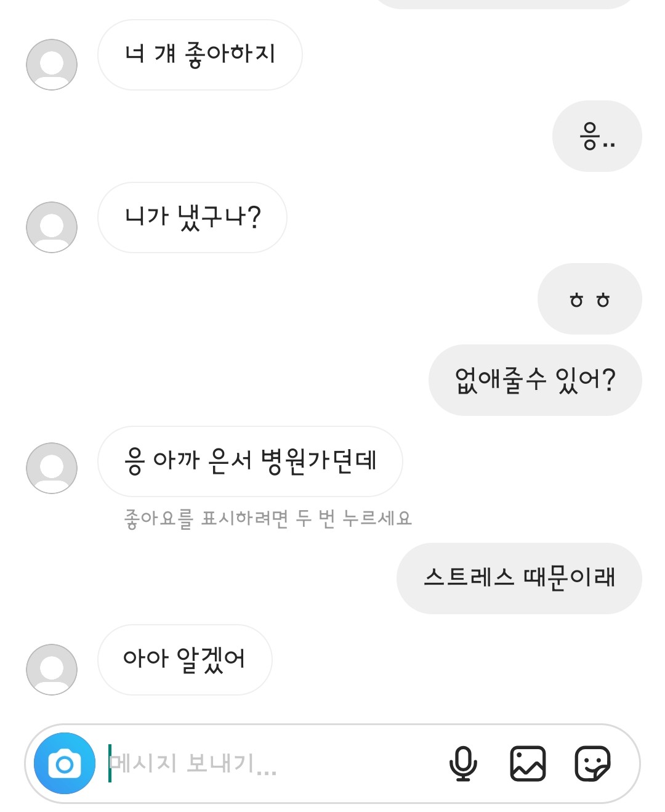Image resolution: width=665 pixels, height=812 pixels.
Task: Select the '너 걔 좋아하지' message bubble
Action: [199, 55]
